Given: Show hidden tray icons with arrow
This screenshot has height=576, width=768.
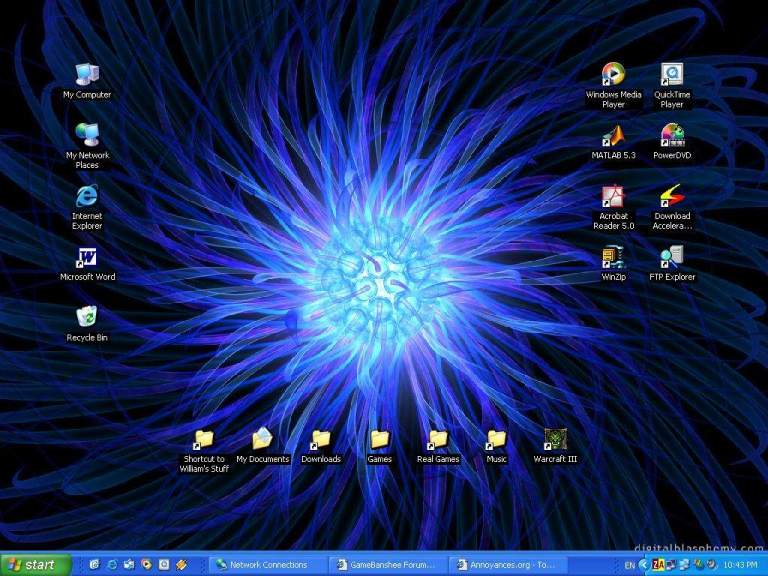Looking at the screenshot, I should click(x=644, y=565).
